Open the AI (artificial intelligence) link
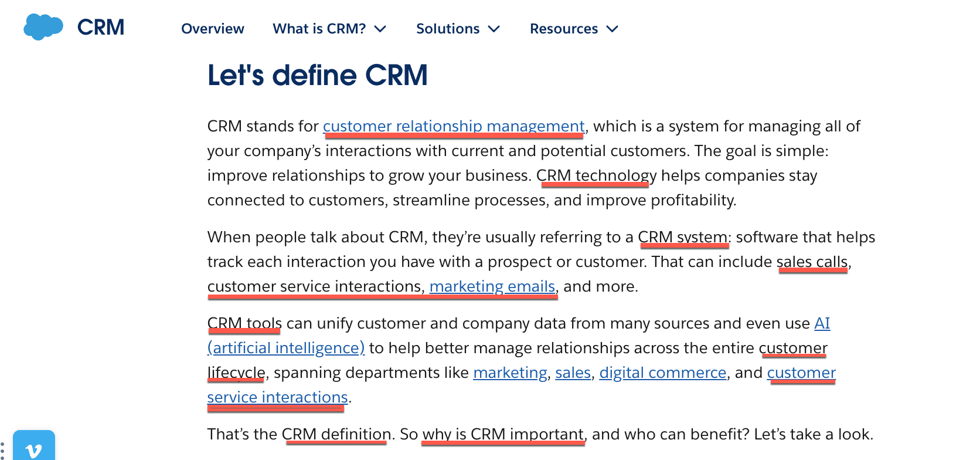 (286, 348)
